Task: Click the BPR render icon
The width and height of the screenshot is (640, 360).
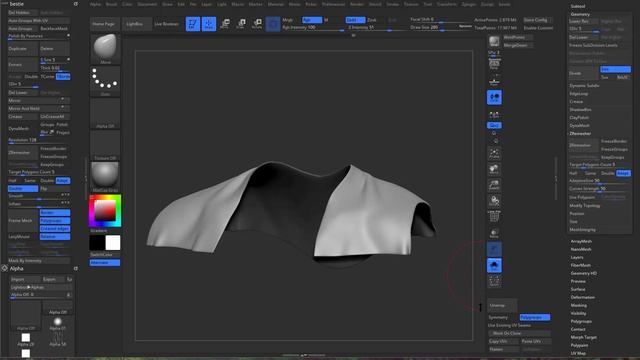Action: tap(494, 41)
